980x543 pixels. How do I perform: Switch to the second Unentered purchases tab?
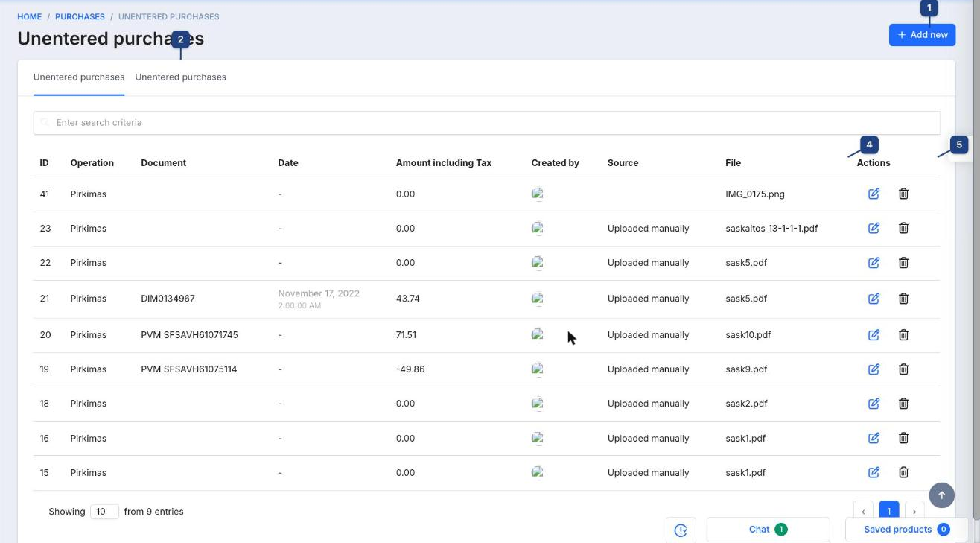coord(181,77)
